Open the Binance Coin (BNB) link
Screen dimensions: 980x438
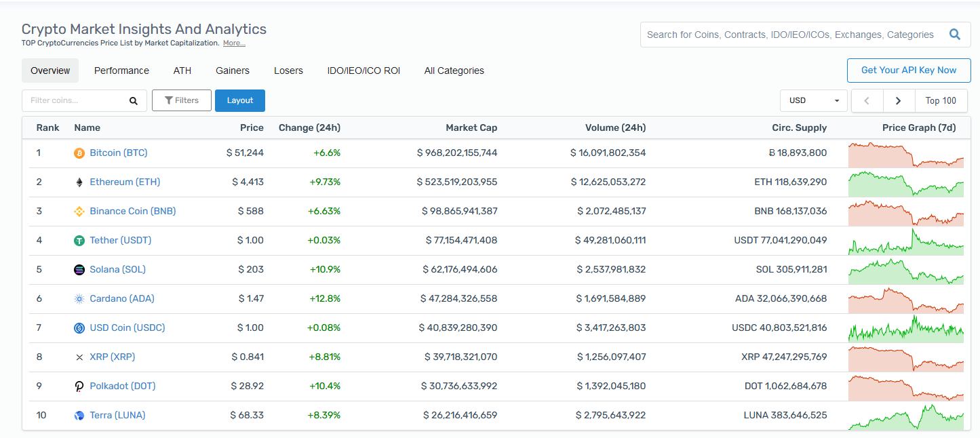pos(133,212)
